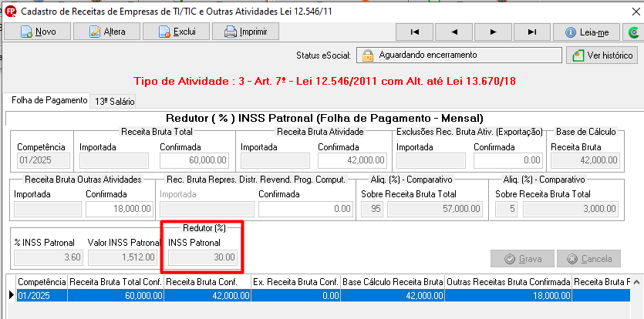
Task: Switch to the Folha de Pagamento tab
Action: [49, 100]
